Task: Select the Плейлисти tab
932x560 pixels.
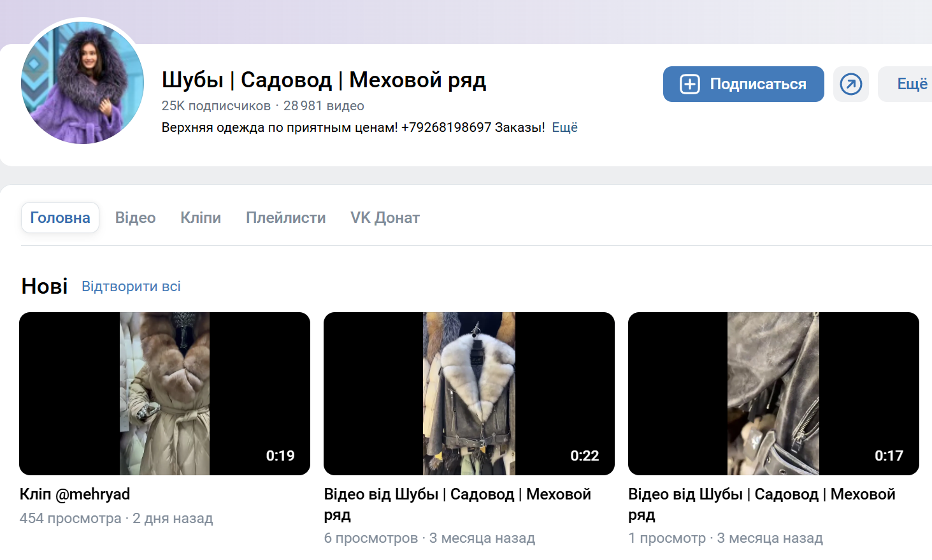Action: [x=285, y=218]
